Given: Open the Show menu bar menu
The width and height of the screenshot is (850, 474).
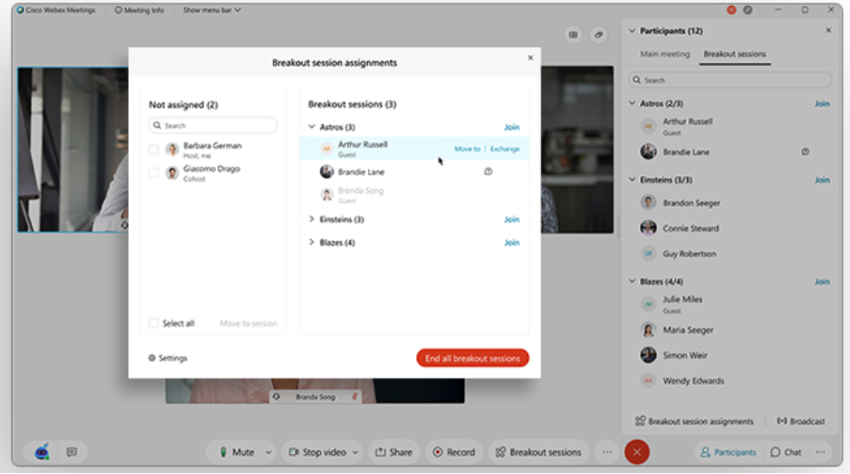Looking at the screenshot, I should (212, 10).
